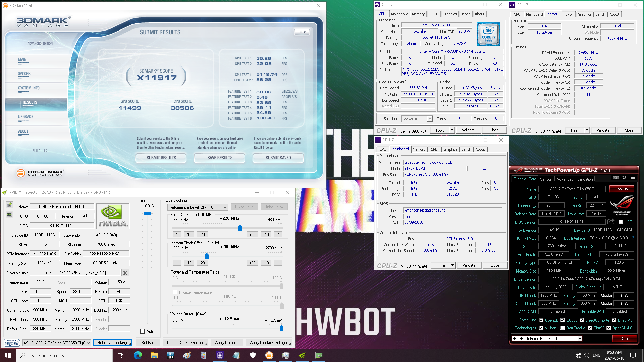Open the Graphics tab in the CPU-Z Mainboard window

tap(450, 149)
